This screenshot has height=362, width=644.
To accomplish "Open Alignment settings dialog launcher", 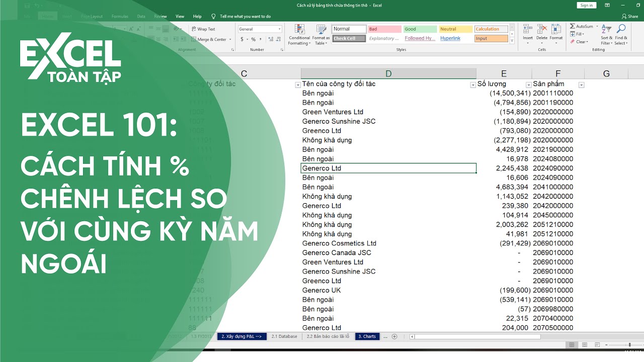I will point(232,50).
